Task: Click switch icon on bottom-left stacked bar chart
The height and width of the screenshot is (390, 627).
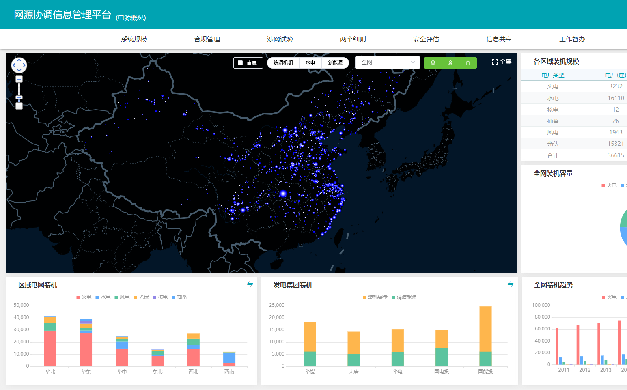Action: pyautogui.click(x=250, y=284)
